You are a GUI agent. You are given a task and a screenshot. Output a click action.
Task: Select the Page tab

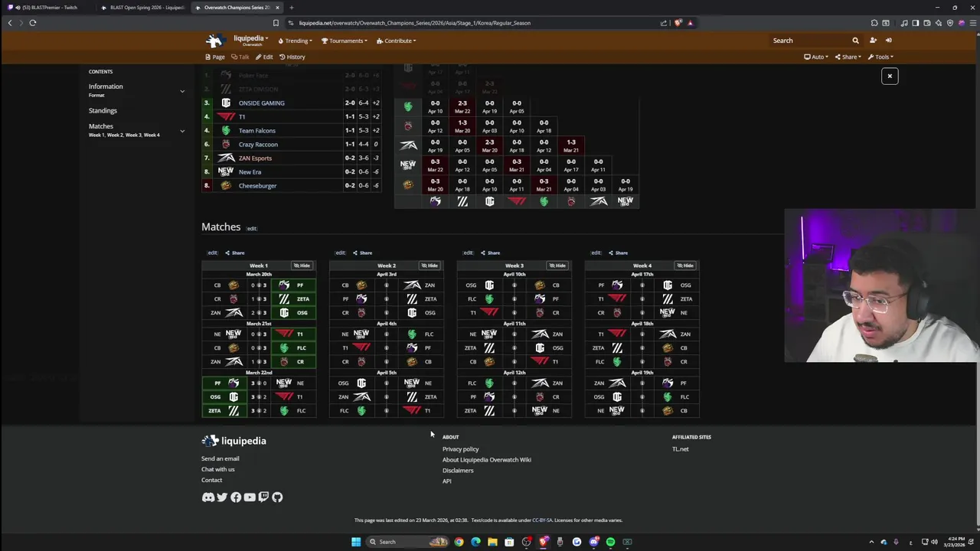215,57
